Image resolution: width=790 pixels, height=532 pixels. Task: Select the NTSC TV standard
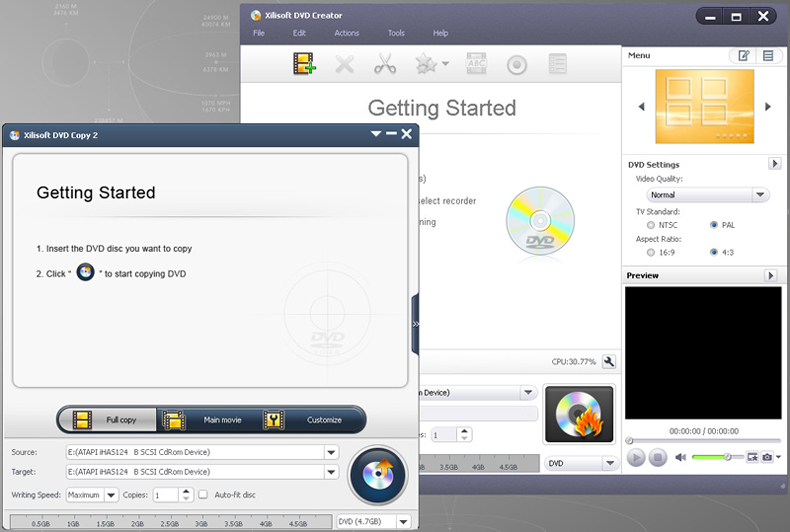point(651,225)
